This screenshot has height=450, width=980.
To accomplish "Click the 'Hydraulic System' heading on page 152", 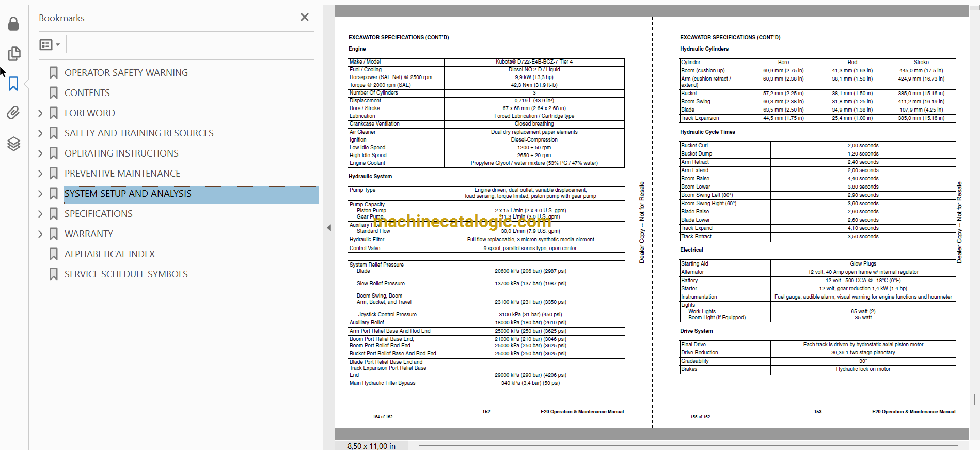I will [370, 177].
